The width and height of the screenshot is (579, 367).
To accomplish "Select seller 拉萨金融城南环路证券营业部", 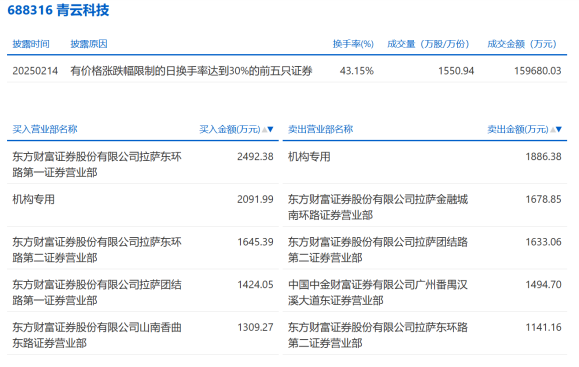I will (378, 207).
